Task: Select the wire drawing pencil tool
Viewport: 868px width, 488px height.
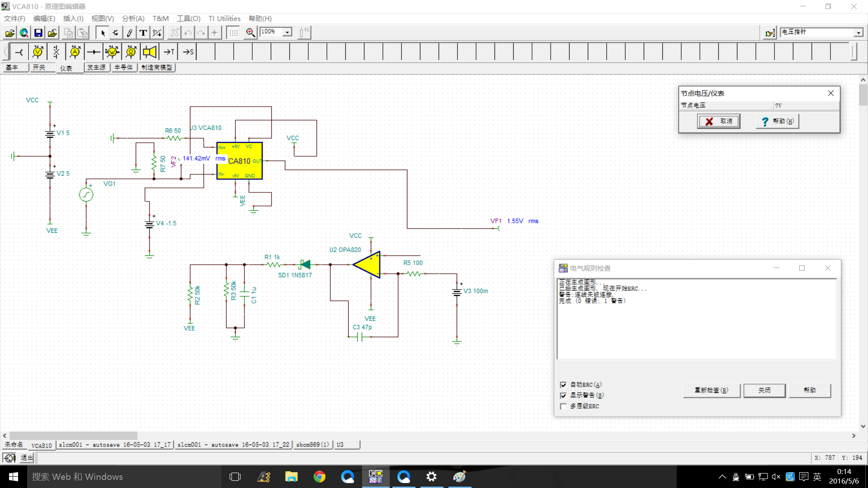Action: click(129, 33)
